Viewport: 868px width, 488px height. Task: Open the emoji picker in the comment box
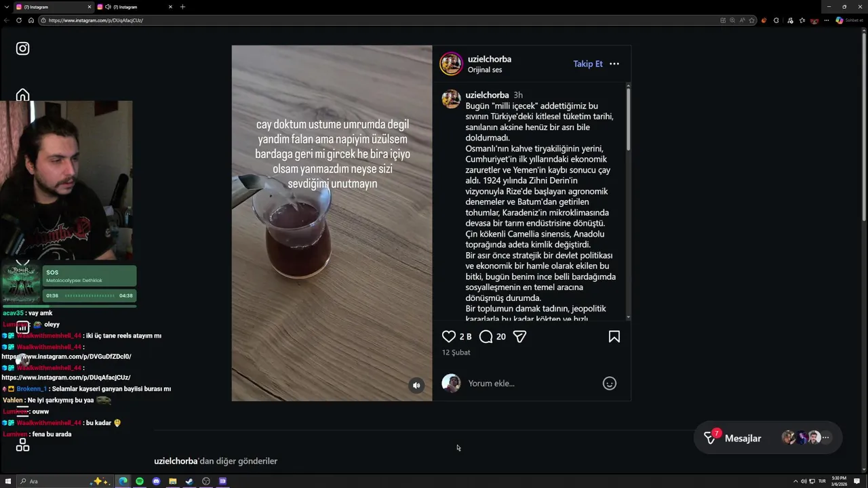610,384
